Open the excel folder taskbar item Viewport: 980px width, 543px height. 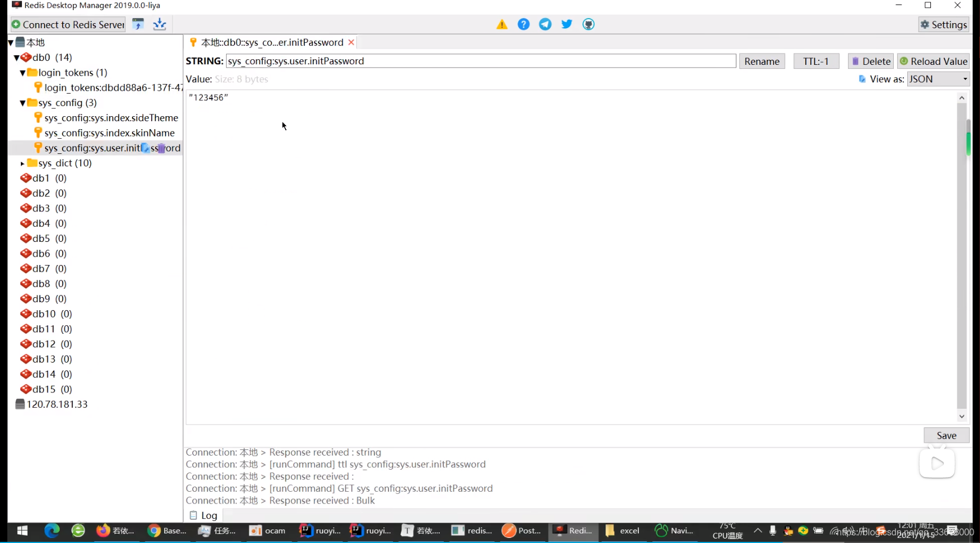pos(623,531)
